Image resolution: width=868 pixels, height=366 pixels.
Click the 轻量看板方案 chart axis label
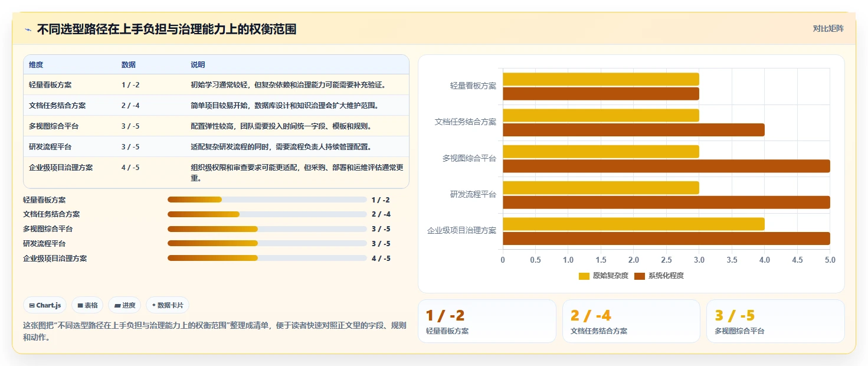tap(473, 86)
